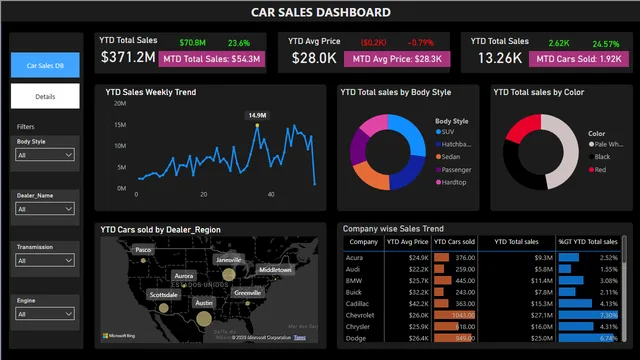Open the Transmission filter dropdown
The image size is (640, 360).
click(45, 260)
